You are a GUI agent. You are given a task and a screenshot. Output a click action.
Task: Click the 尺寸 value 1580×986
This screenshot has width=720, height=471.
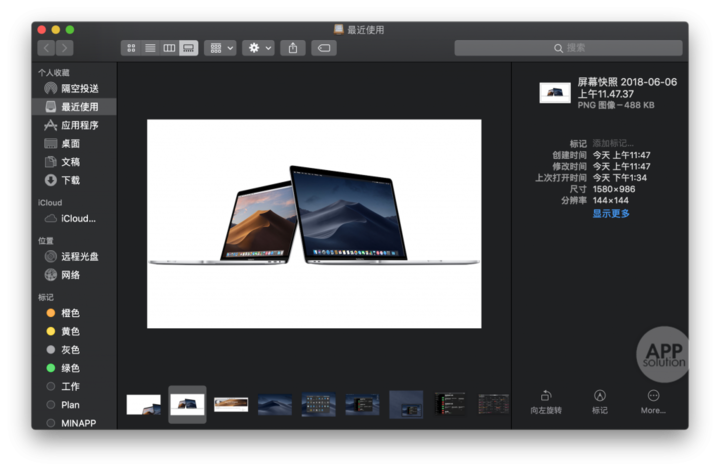614,189
